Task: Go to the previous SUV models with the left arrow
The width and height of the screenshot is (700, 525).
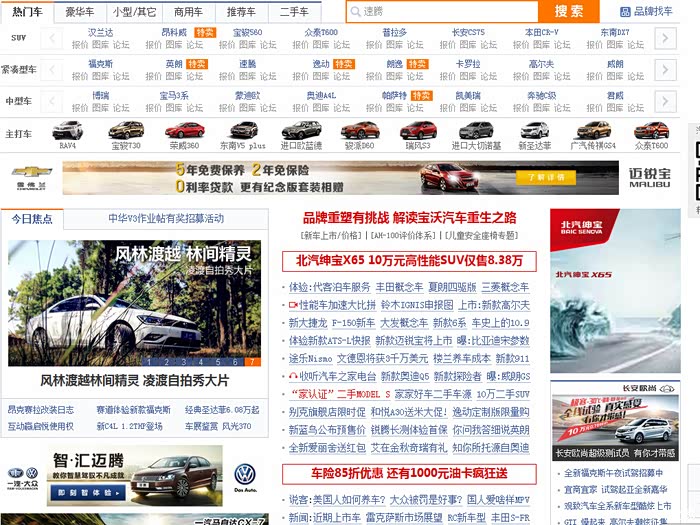Action: [x=52, y=38]
